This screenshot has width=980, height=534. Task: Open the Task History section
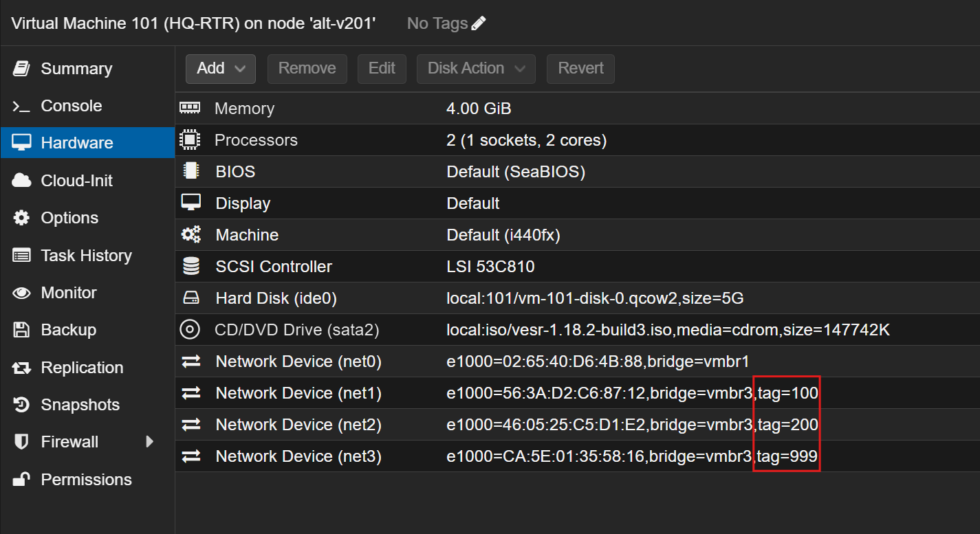click(x=86, y=256)
